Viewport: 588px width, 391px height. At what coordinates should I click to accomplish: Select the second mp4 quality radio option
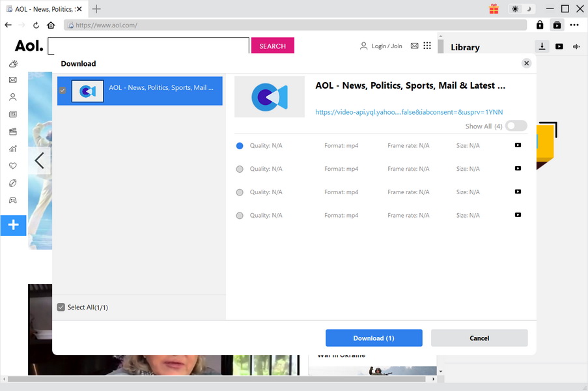point(240,169)
